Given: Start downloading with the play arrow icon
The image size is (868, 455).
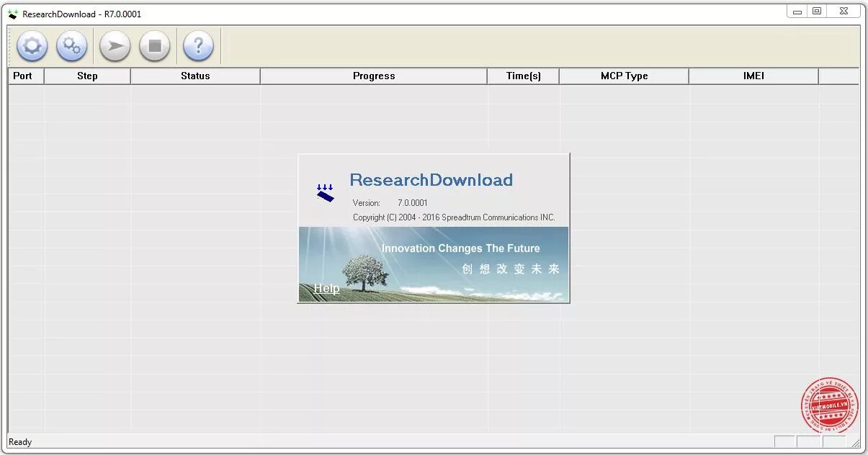Looking at the screenshot, I should click(115, 47).
